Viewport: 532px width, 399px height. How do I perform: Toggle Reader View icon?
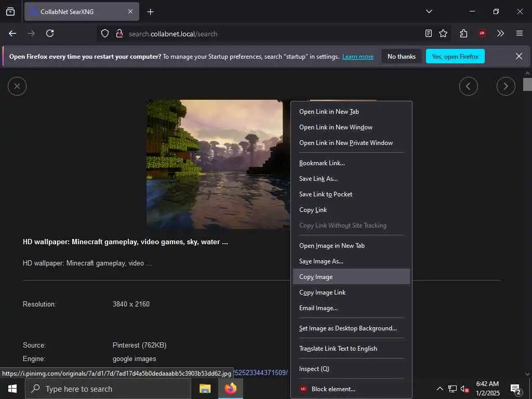pos(429,33)
